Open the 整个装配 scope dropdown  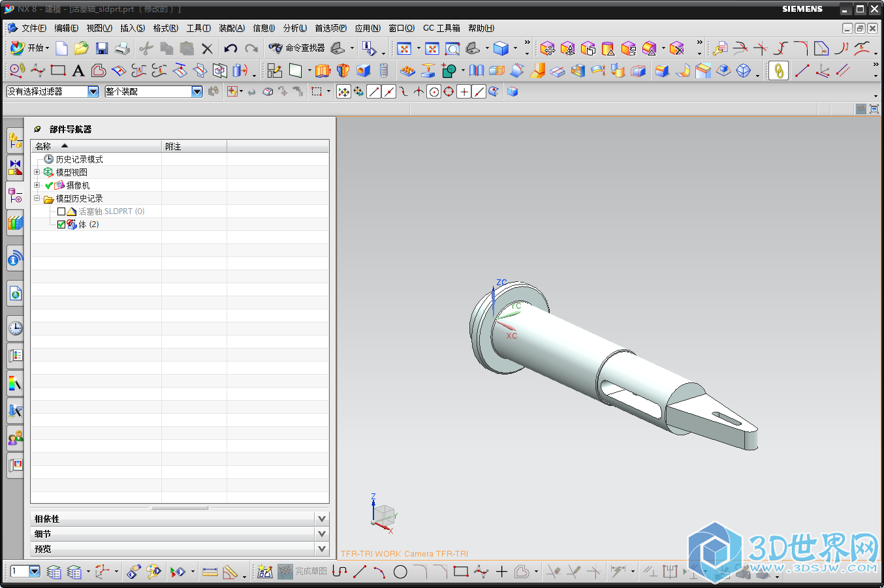pos(197,92)
